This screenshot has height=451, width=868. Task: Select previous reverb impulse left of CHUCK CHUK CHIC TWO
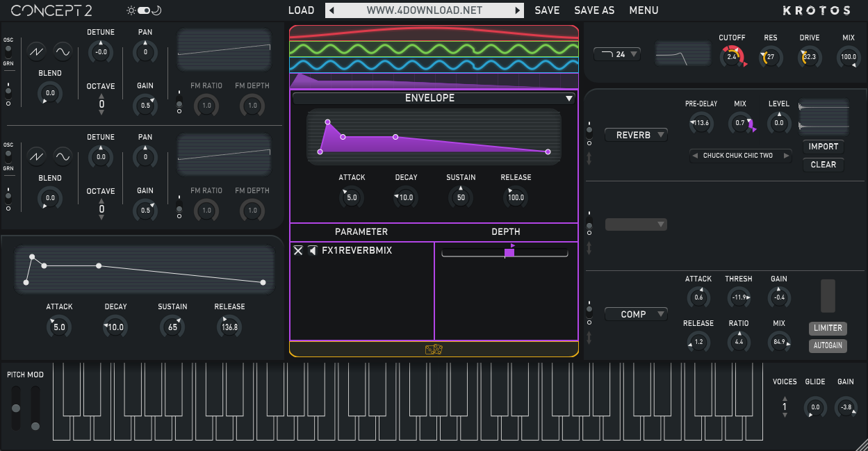(696, 156)
